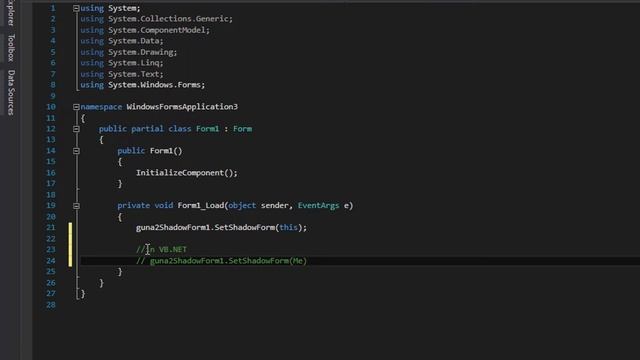Screen dimensions: 640x360
Task: Click 'using System.Drawing;' line
Action: pyautogui.click(x=129, y=52)
